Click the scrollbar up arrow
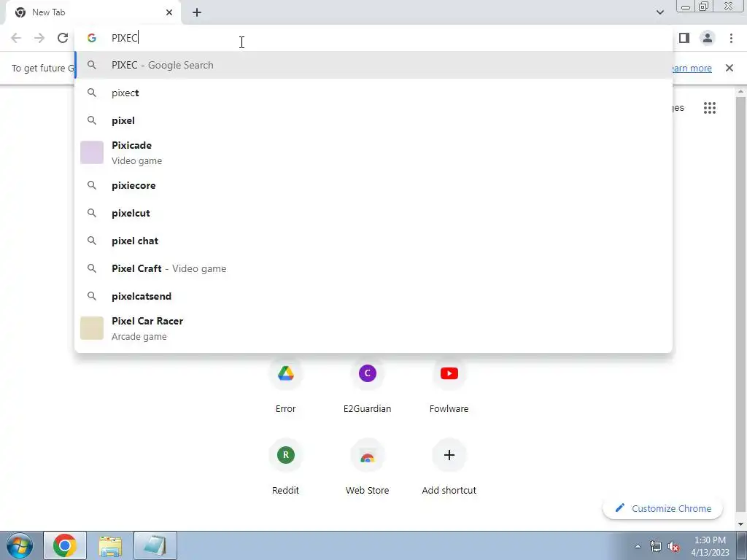Image resolution: width=747 pixels, height=560 pixels. coord(741,91)
